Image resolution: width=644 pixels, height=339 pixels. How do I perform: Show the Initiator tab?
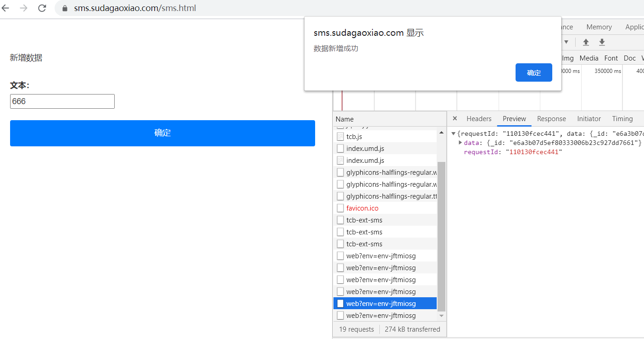pyautogui.click(x=589, y=119)
